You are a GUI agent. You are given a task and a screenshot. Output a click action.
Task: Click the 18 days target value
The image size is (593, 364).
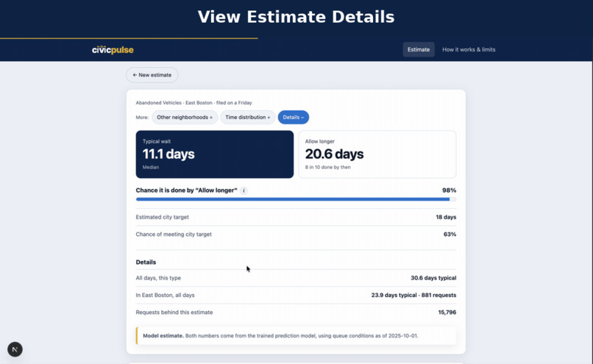point(446,217)
